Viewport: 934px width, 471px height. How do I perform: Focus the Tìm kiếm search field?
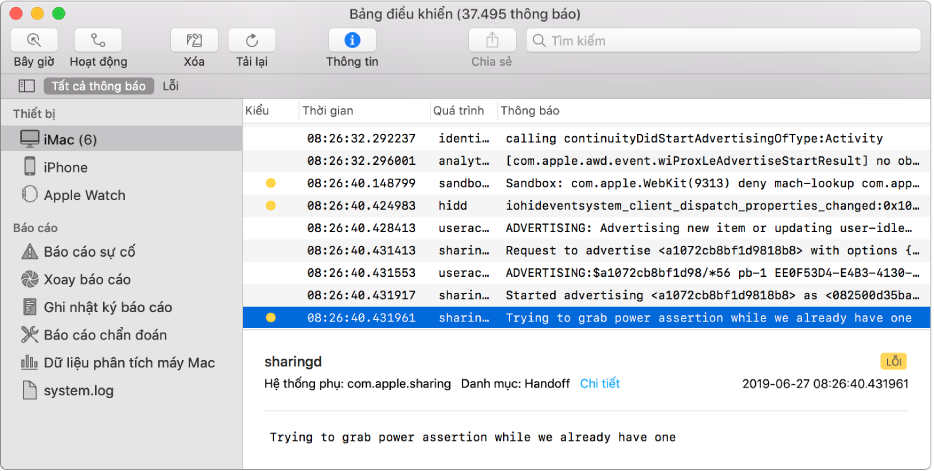(x=724, y=40)
